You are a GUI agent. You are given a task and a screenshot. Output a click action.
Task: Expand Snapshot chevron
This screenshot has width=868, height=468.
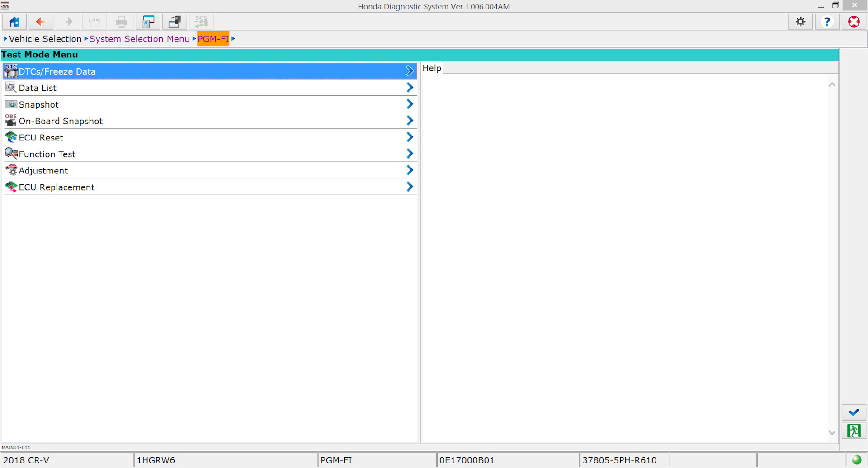pos(410,104)
